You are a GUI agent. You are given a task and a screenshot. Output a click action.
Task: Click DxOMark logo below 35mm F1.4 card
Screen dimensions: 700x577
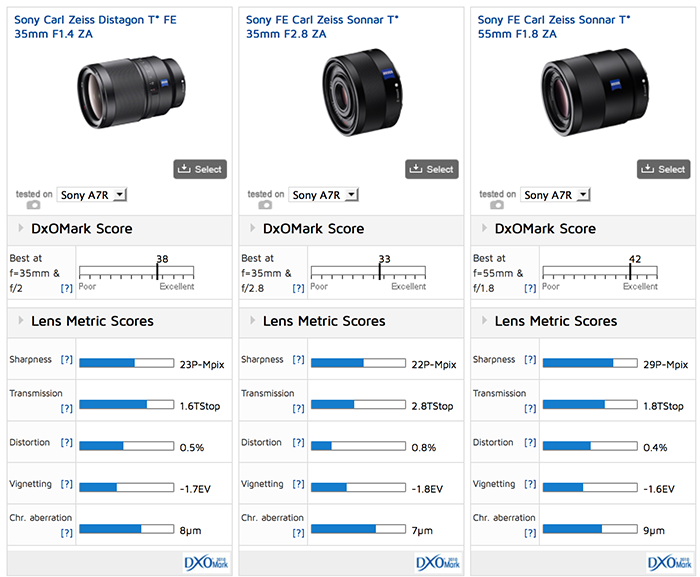[206, 563]
